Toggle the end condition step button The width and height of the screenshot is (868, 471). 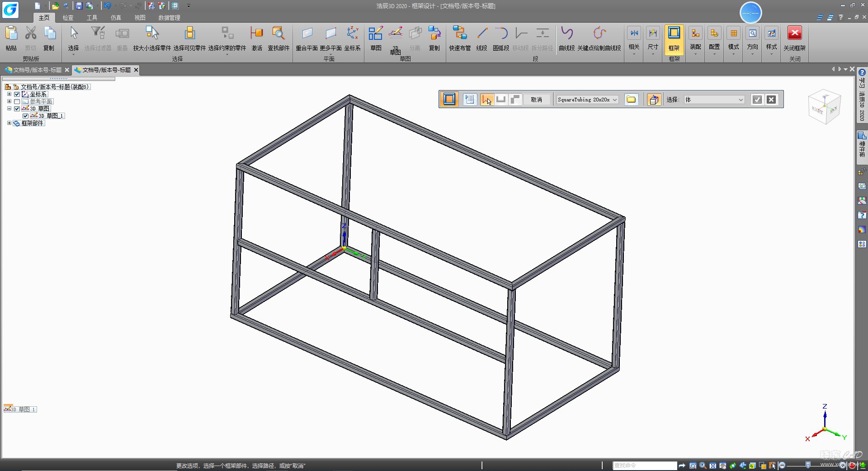click(x=501, y=100)
